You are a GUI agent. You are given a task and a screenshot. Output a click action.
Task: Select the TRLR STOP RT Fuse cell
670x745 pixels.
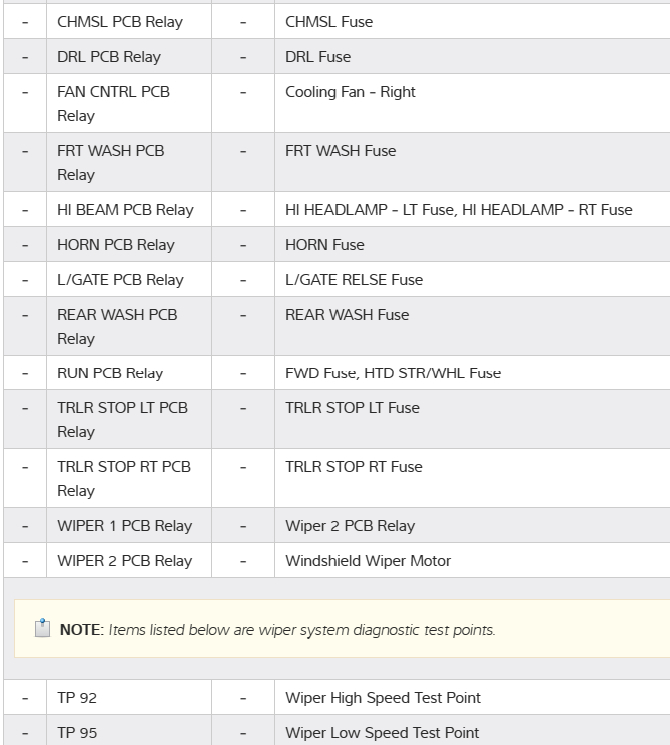(354, 467)
